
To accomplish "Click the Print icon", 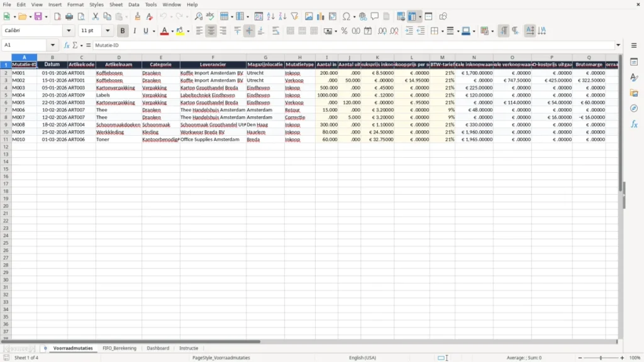I will [x=69, y=16].
